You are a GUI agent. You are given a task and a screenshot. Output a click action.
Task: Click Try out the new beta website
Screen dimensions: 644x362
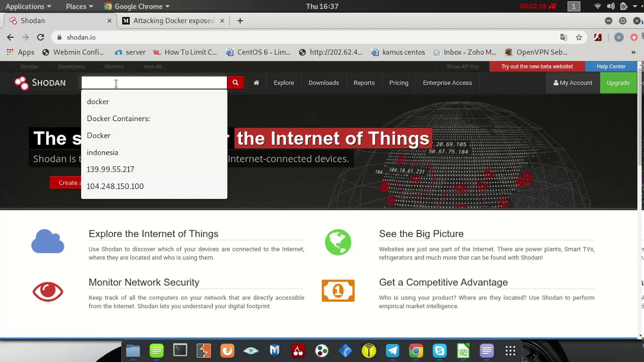[x=537, y=66]
